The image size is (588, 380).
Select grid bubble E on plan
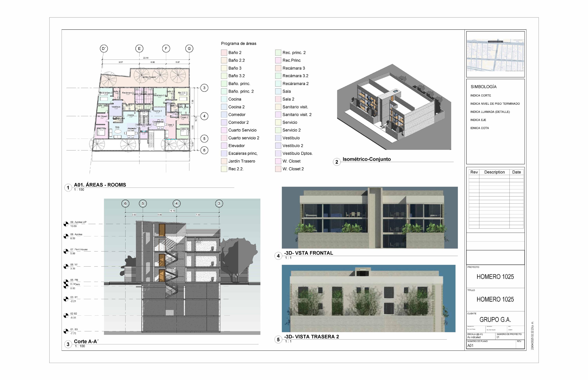(x=139, y=49)
